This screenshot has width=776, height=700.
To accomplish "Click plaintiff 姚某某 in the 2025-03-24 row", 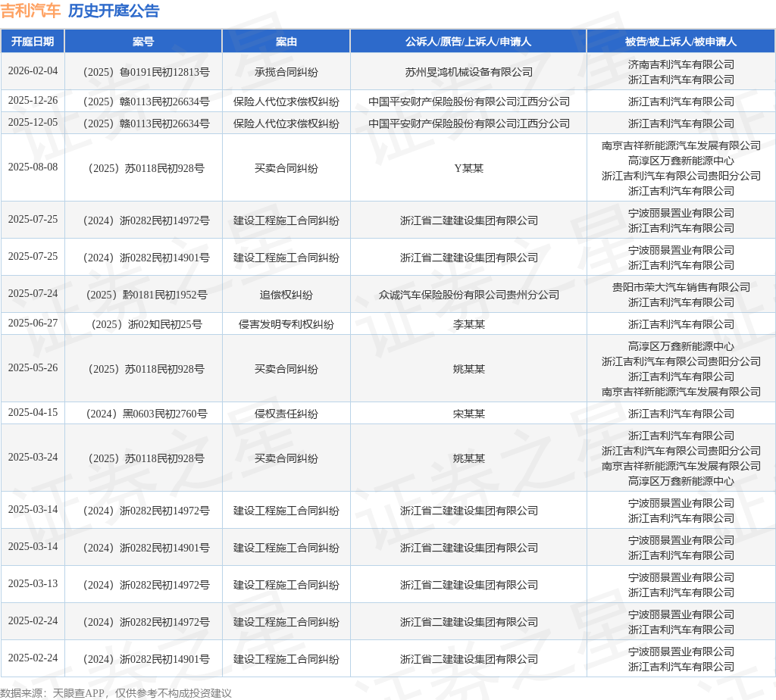I will (x=468, y=458).
